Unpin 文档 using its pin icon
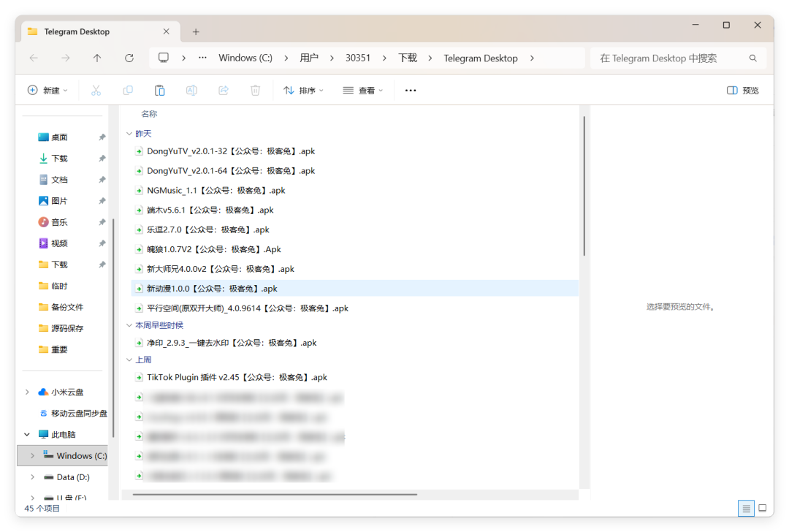This screenshot has height=532, width=789. (102, 180)
